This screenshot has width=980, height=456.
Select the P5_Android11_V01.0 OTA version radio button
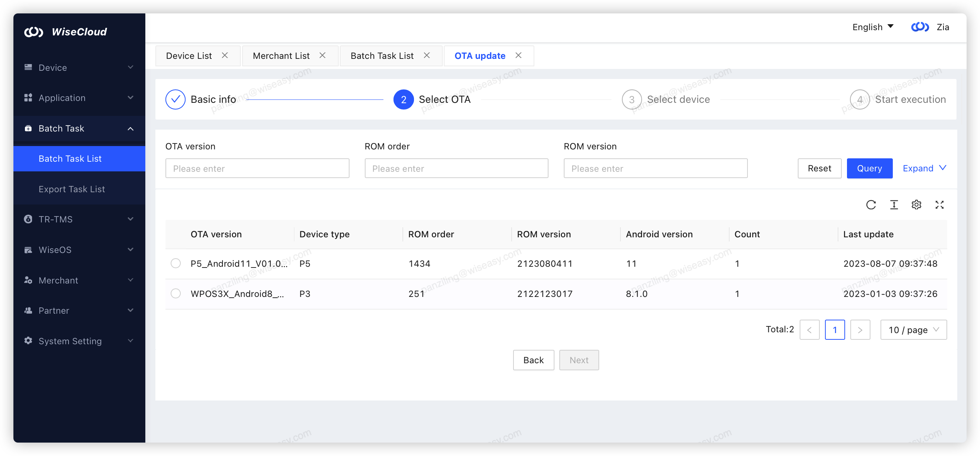pos(176,263)
